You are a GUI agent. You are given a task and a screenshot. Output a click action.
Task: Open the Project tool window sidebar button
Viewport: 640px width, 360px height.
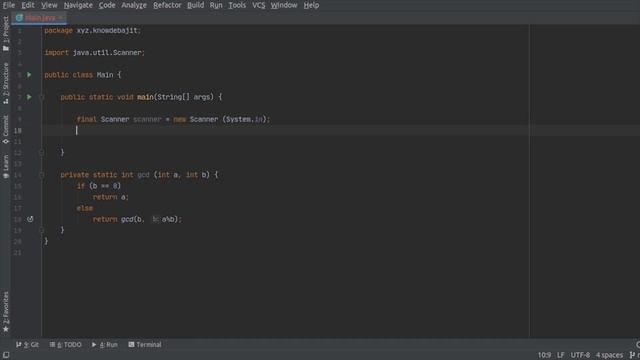pyautogui.click(x=6, y=34)
